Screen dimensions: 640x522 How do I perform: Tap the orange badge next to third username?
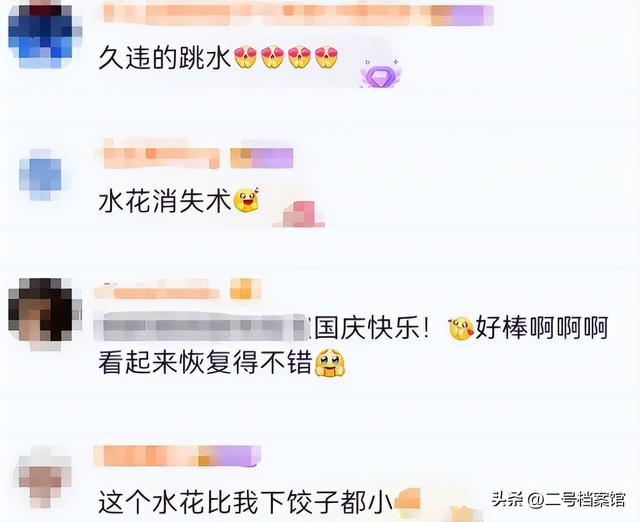246,289
